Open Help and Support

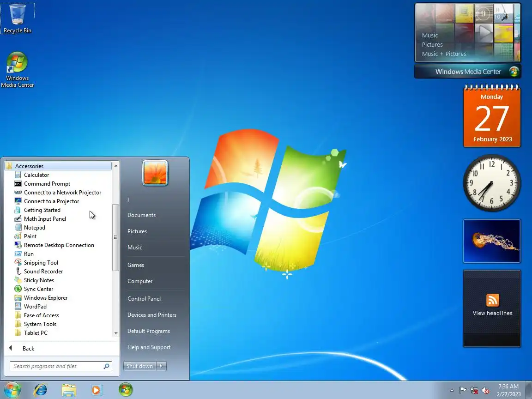pyautogui.click(x=149, y=347)
